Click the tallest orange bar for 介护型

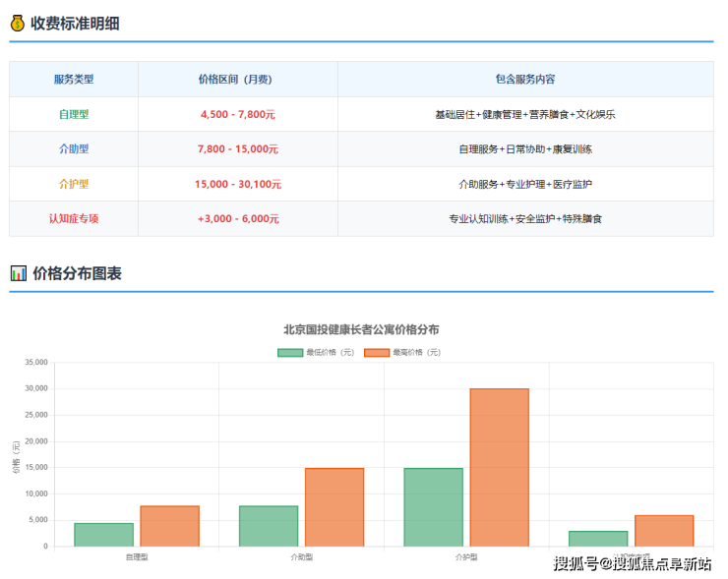(x=499, y=467)
